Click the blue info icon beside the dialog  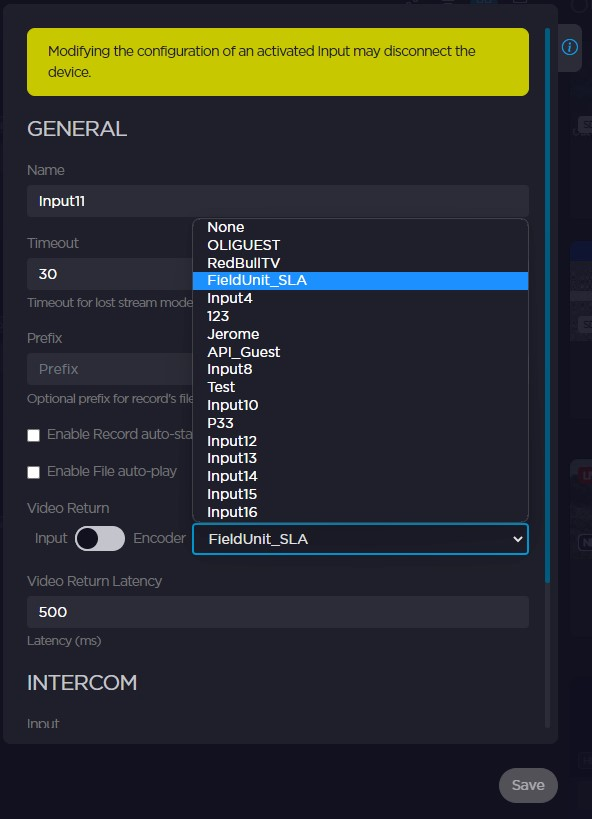(569, 46)
